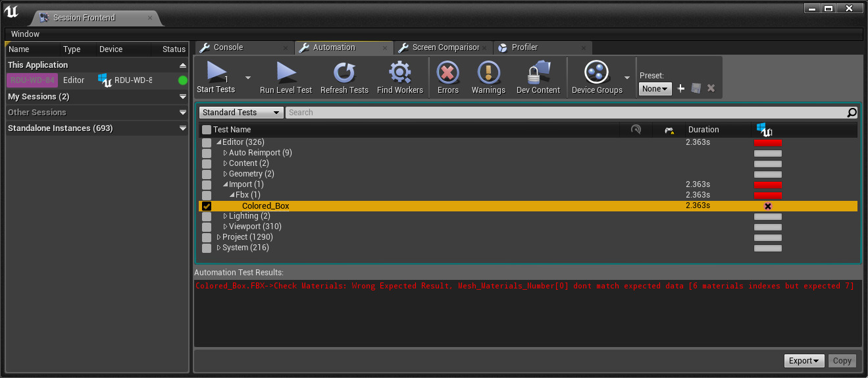Switch to the Console tab
The image size is (868, 378).
[228, 47]
